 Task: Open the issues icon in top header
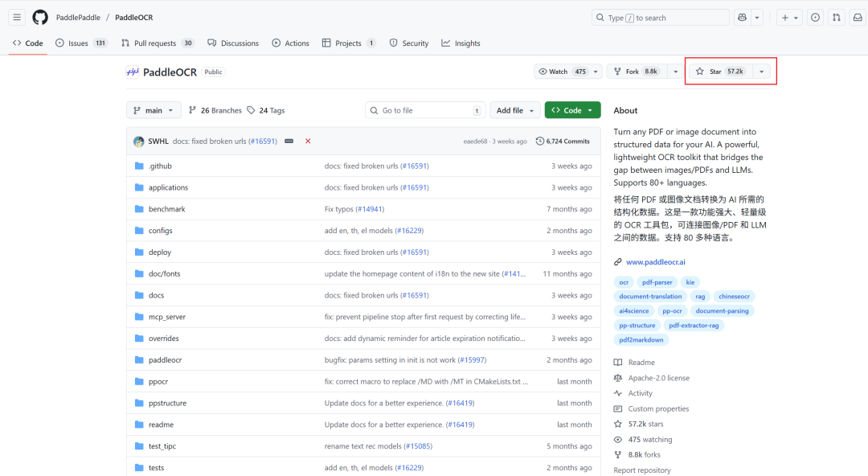(x=816, y=17)
